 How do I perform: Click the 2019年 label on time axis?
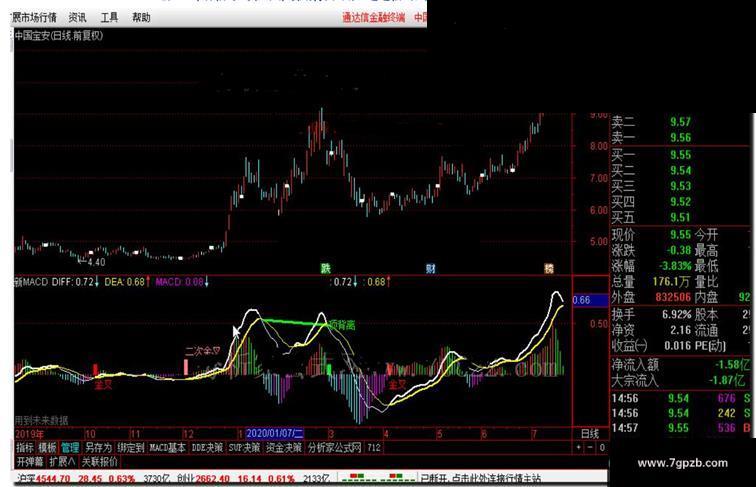tap(29, 434)
